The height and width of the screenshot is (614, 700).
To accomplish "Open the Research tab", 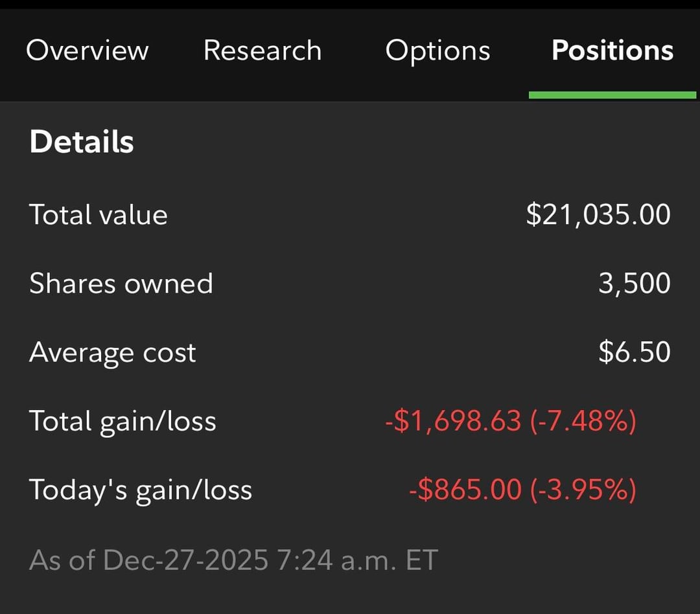I will 262,51.
